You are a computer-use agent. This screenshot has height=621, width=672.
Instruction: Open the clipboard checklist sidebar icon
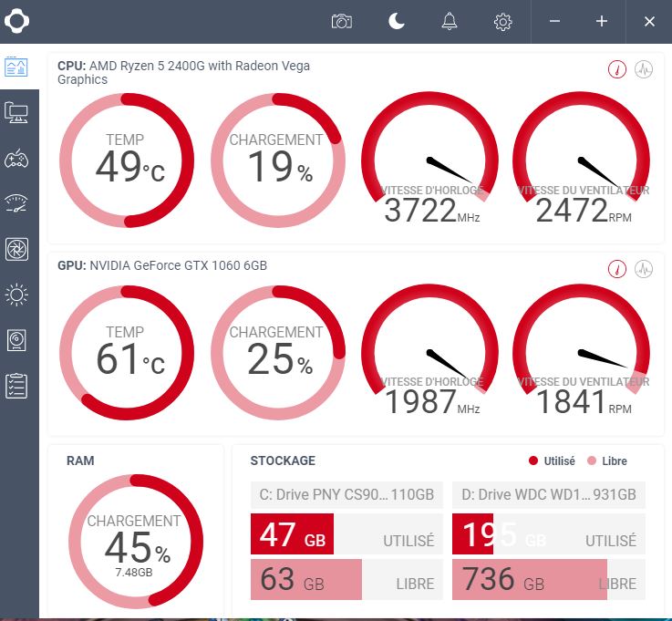click(16, 385)
